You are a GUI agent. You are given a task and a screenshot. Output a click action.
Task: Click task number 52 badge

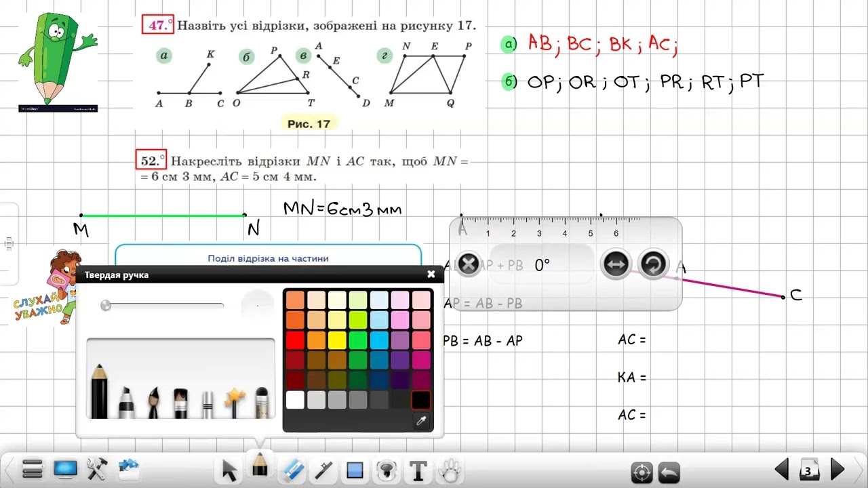[150, 161]
